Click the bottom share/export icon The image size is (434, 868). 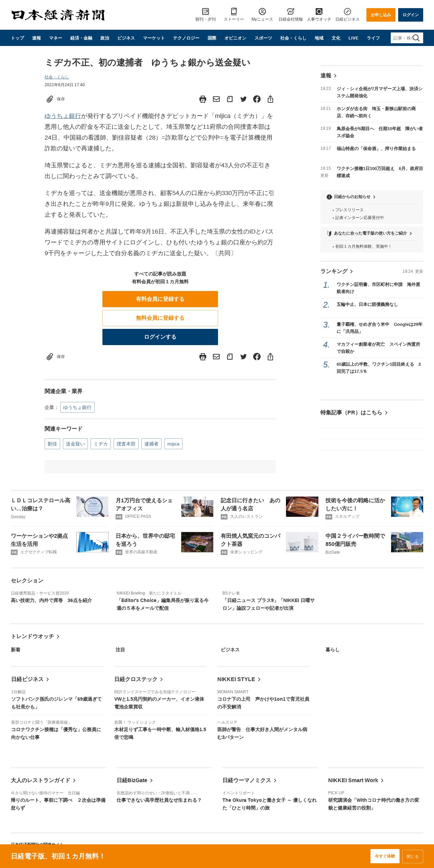click(270, 357)
